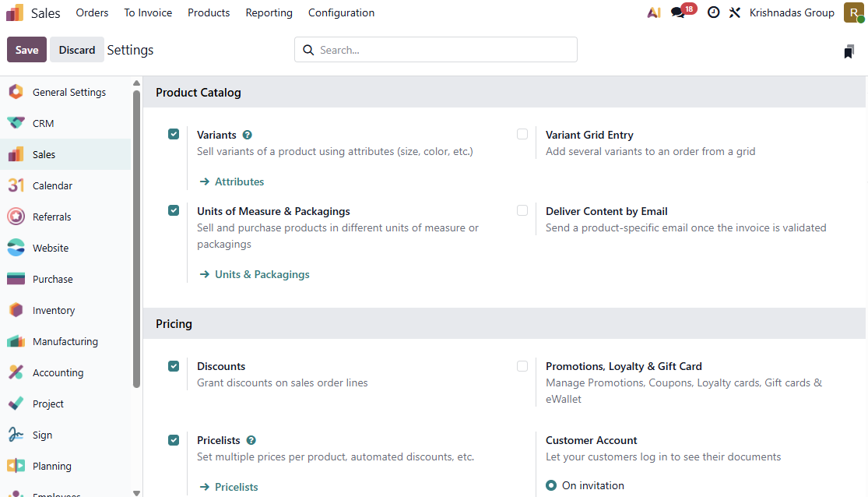
Task: Open the AI assistant icon in top bar
Action: coord(654,12)
